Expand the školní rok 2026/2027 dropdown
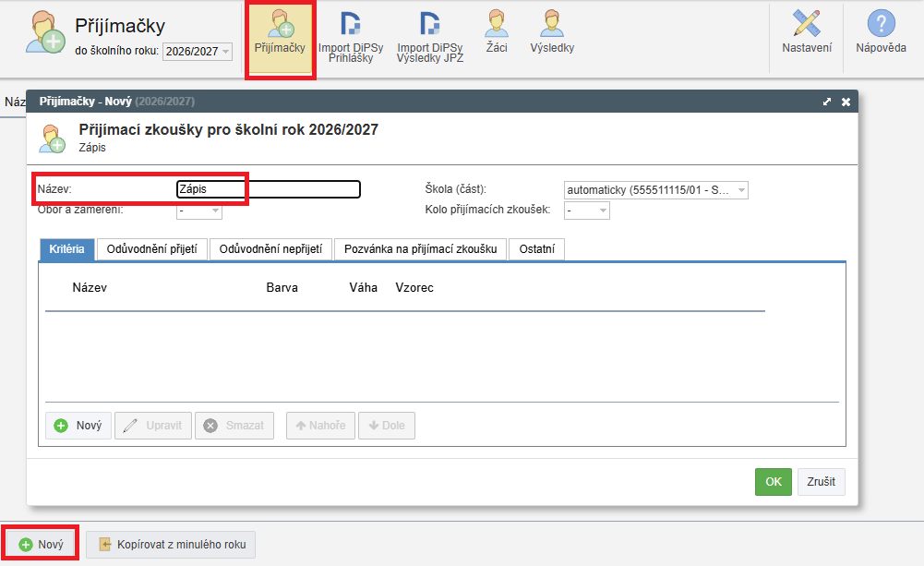Image resolution: width=924 pixels, height=566 pixels. (197, 52)
